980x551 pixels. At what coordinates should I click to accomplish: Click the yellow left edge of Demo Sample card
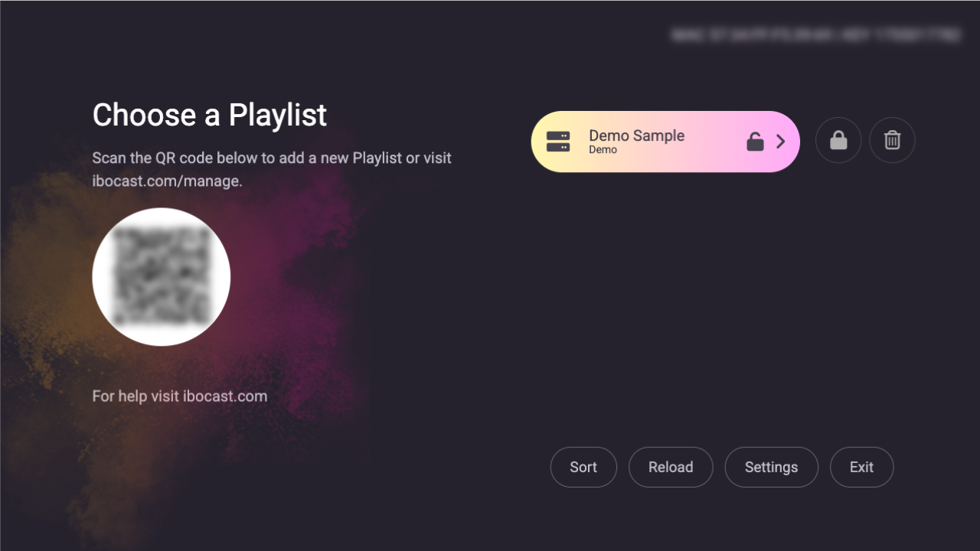tap(537, 142)
